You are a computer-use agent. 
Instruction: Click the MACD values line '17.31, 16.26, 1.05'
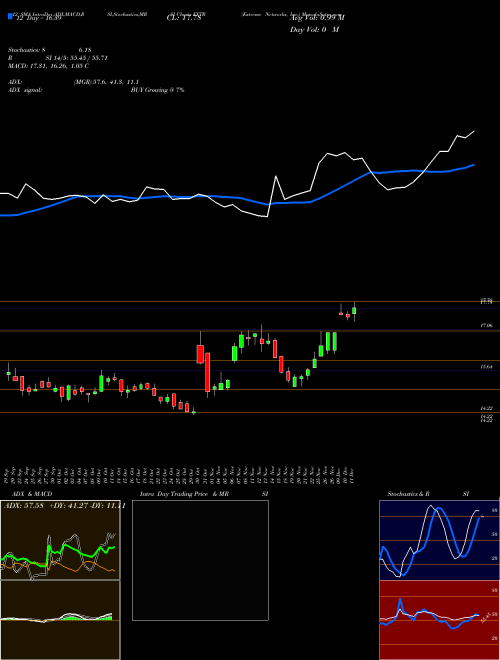tap(58, 66)
